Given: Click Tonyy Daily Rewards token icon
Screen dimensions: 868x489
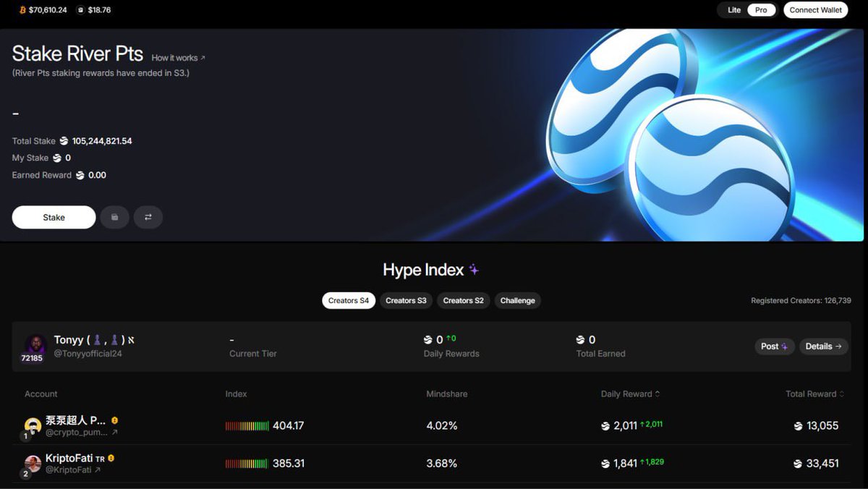Looking at the screenshot, I should pyautogui.click(x=428, y=340).
